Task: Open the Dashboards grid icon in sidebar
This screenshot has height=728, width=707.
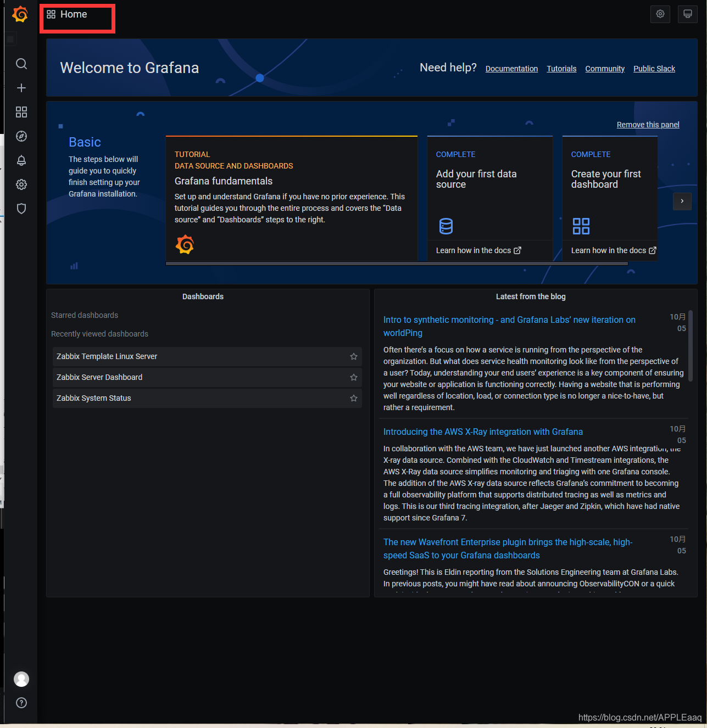Action: 21,112
